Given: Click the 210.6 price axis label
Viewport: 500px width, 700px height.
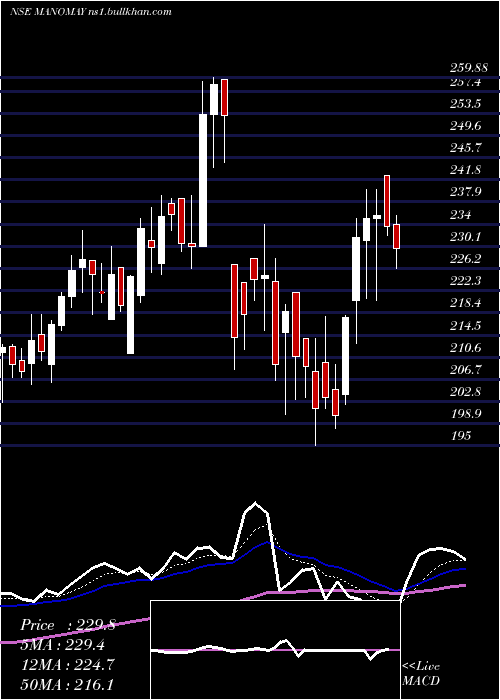Looking at the screenshot, I should (x=466, y=347).
